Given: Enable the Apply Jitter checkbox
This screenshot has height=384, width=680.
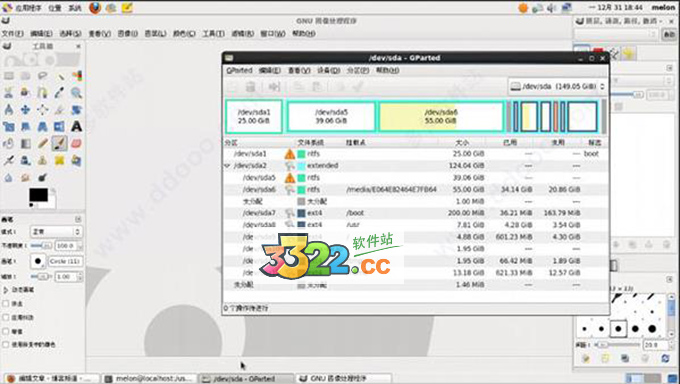Looking at the screenshot, I should click(x=6, y=318).
